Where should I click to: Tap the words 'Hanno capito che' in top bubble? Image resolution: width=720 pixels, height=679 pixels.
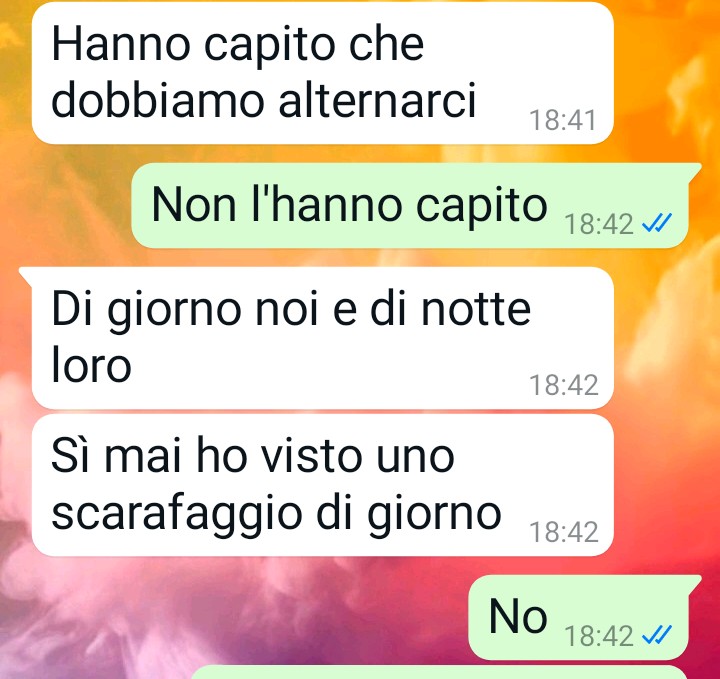click(237, 46)
